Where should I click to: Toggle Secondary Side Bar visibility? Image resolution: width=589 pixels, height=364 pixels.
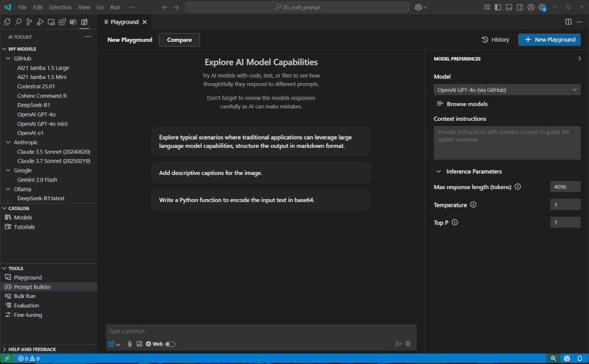(x=520, y=7)
